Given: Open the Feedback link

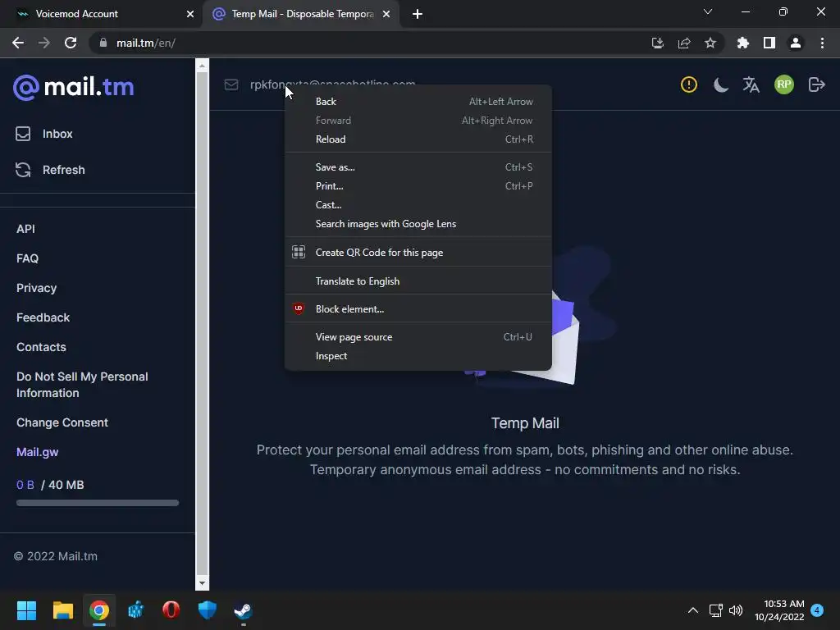Looking at the screenshot, I should pyautogui.click(x=43, y=317).
